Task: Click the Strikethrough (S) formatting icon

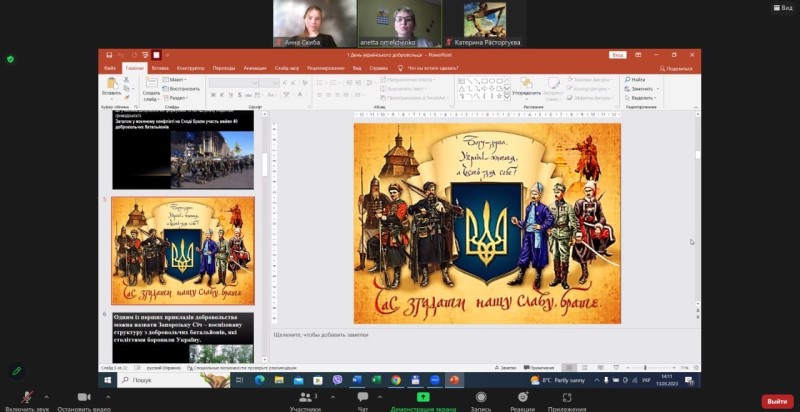Action: tap(240, 95)
